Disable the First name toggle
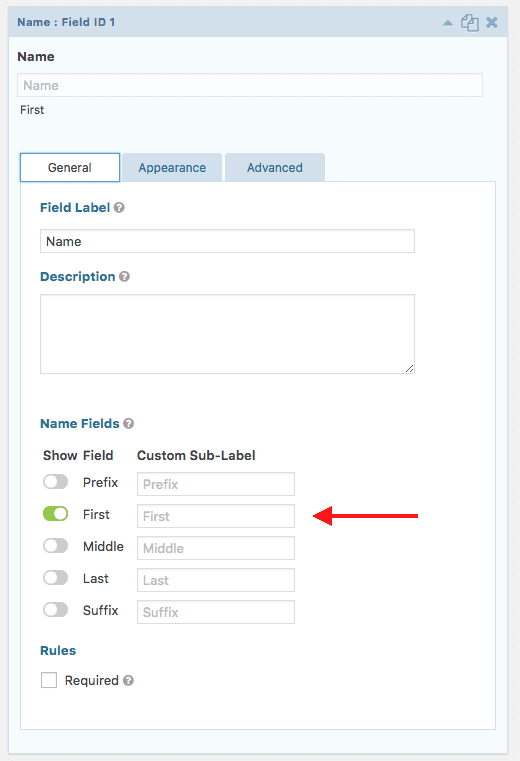The width and height of the screenshot is (520, 761). pos(55,514)
